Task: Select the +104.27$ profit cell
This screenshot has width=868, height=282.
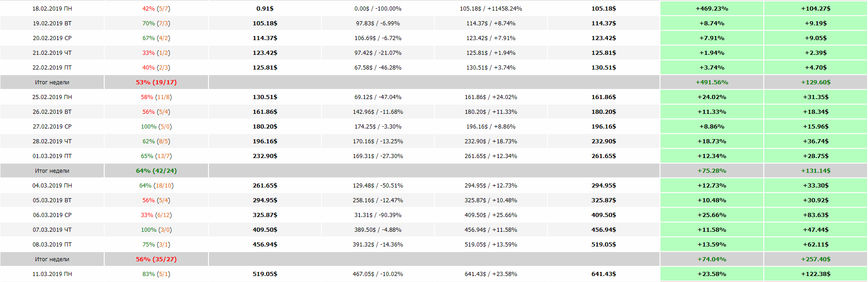Action: (x=815, y=9)
